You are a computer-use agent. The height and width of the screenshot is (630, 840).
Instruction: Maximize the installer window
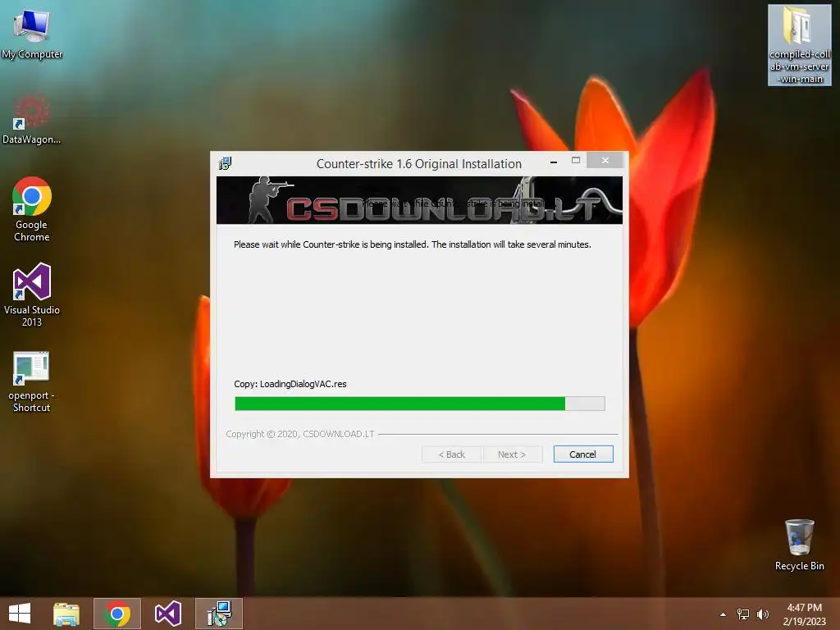pos(576,160)
